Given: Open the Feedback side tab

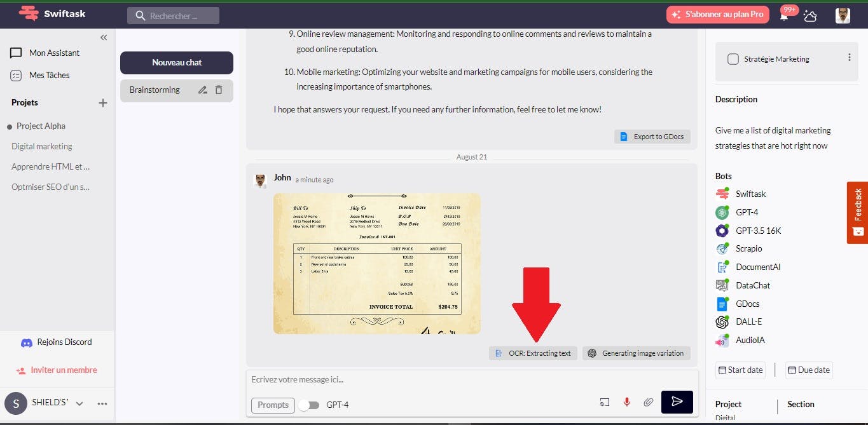Looking at the screenshot, I should click(857, 213).
